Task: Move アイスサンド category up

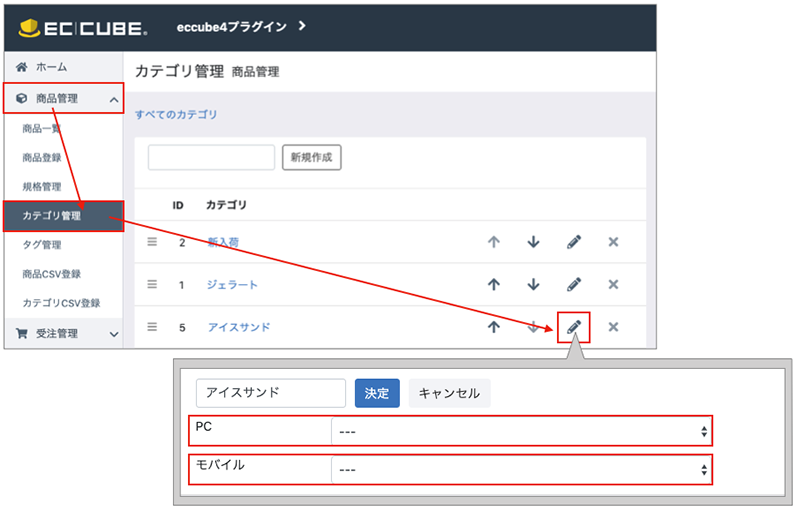Action: pyautogui.click(x=494, y=327)
